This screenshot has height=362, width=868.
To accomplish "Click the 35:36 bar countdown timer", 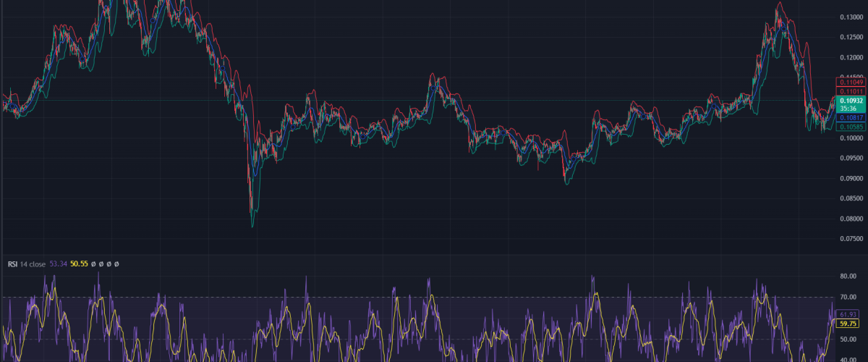I will [x=847, y=108].
